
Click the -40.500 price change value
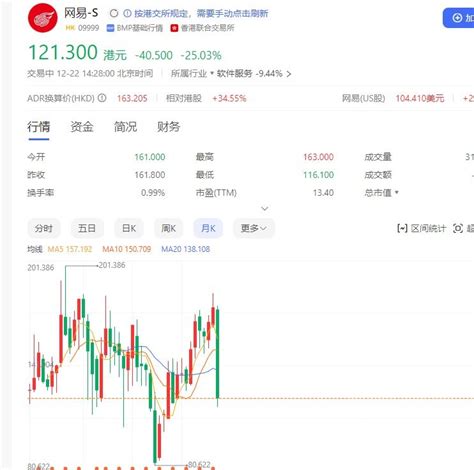(x=154, y=55)
